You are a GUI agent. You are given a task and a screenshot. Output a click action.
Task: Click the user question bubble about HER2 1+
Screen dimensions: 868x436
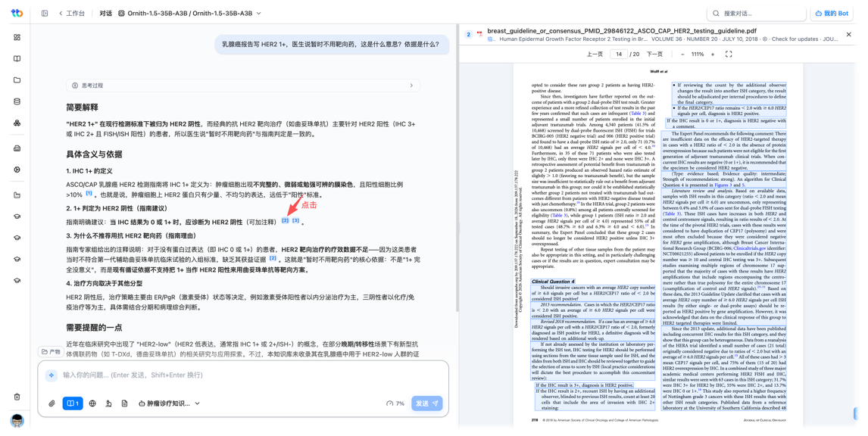tap(331, 44)
